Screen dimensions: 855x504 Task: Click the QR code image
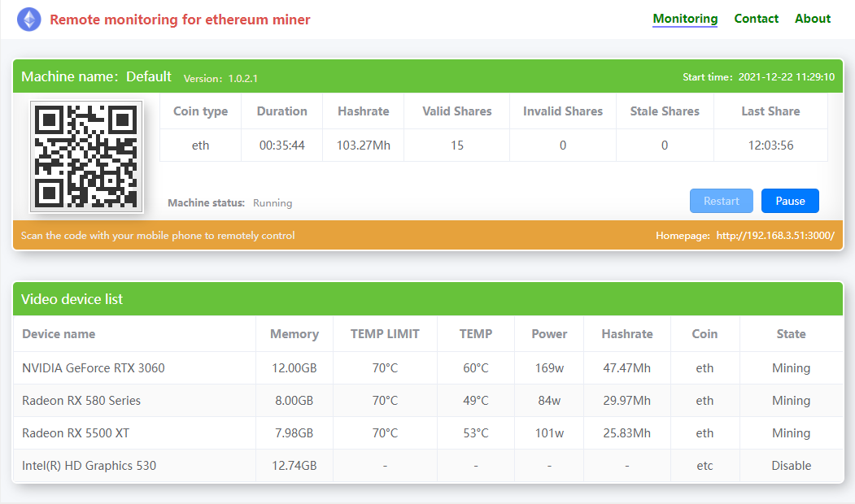(x=86, y=156)
